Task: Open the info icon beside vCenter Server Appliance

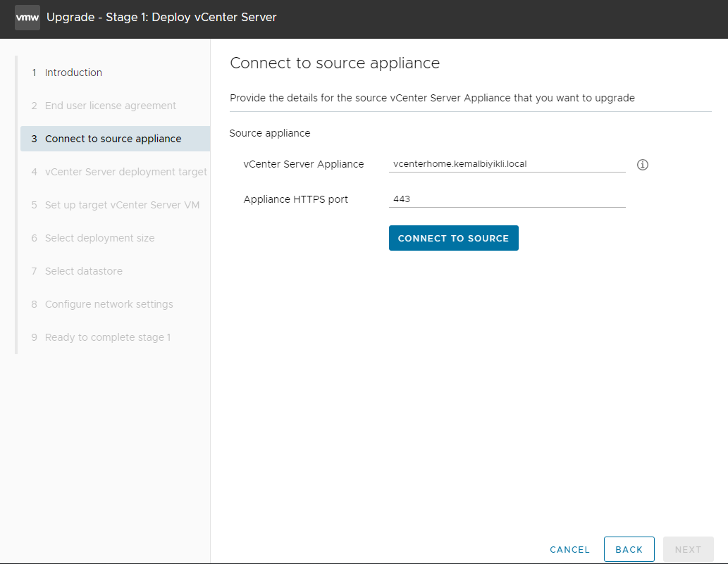Action: click(643, 165)
